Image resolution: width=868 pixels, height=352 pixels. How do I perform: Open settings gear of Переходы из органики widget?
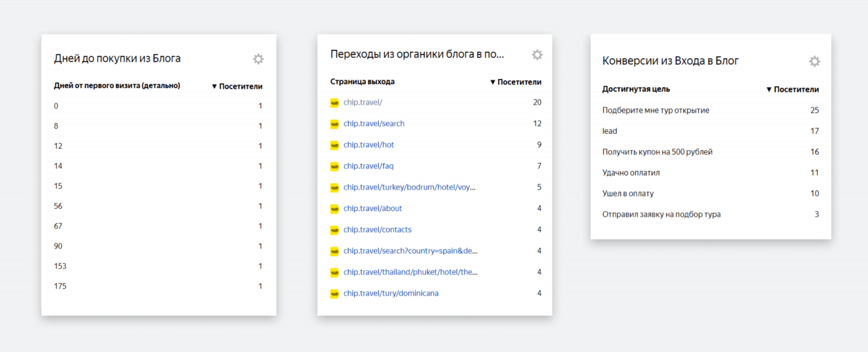(537, 55)
